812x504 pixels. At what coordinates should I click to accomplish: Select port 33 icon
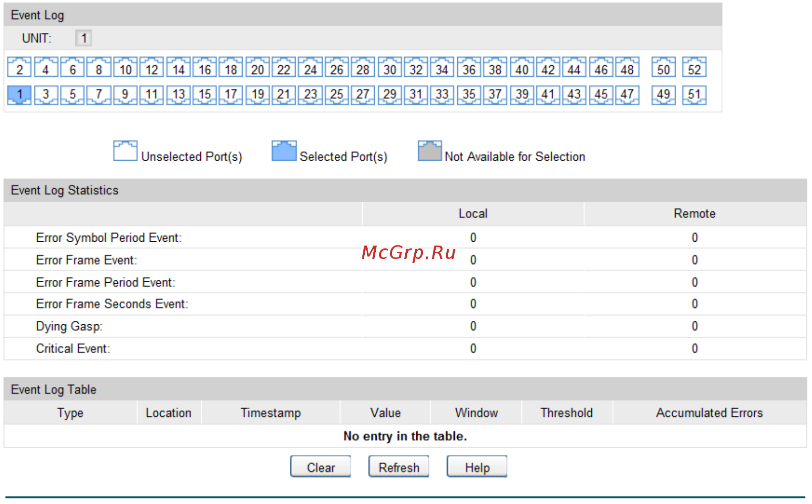(442, 95)
